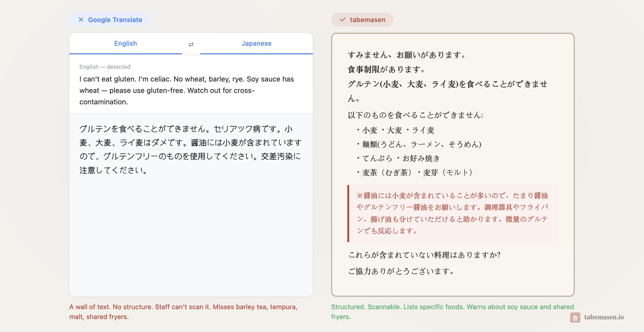This screenshot has width=644, height=332.
Task: Click the bullet '麺類(うどん、ラーメン、そうめん)'
Action: click(x=419, y=144)
